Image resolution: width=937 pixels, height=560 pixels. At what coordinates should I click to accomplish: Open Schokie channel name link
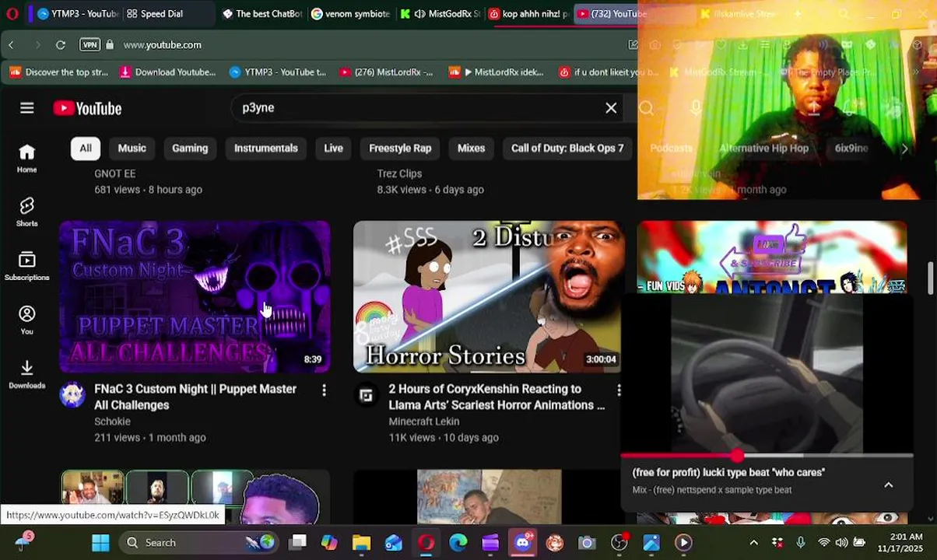click(112, 422)
